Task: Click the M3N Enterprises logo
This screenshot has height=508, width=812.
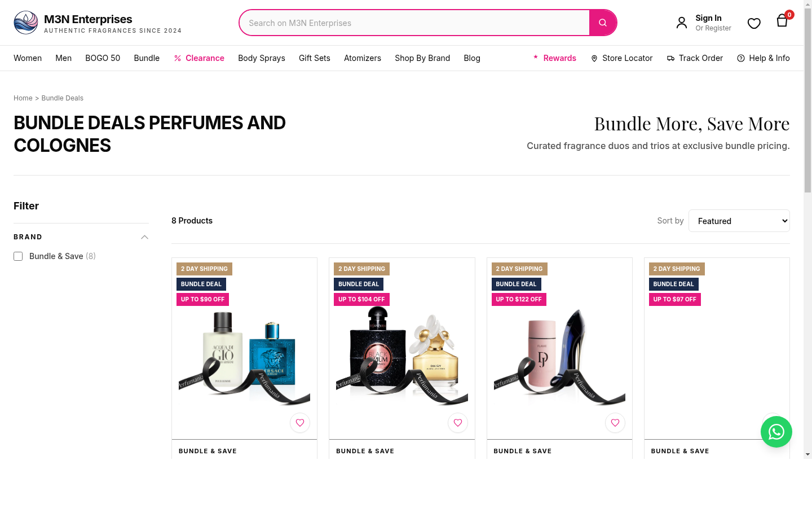Action: tap(98, 23)
